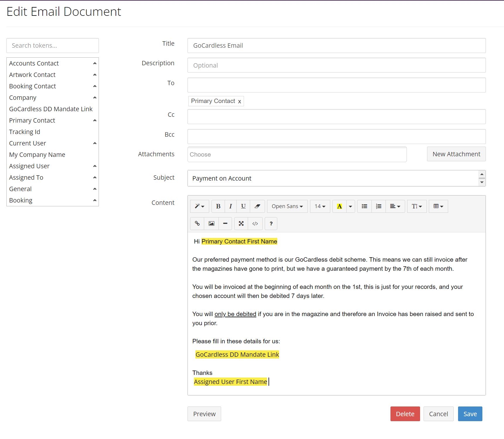The width and height of the screenshot is (504, 439).
Task: Remove the Primary Contact recipient tag
Action: pos(240,102)
